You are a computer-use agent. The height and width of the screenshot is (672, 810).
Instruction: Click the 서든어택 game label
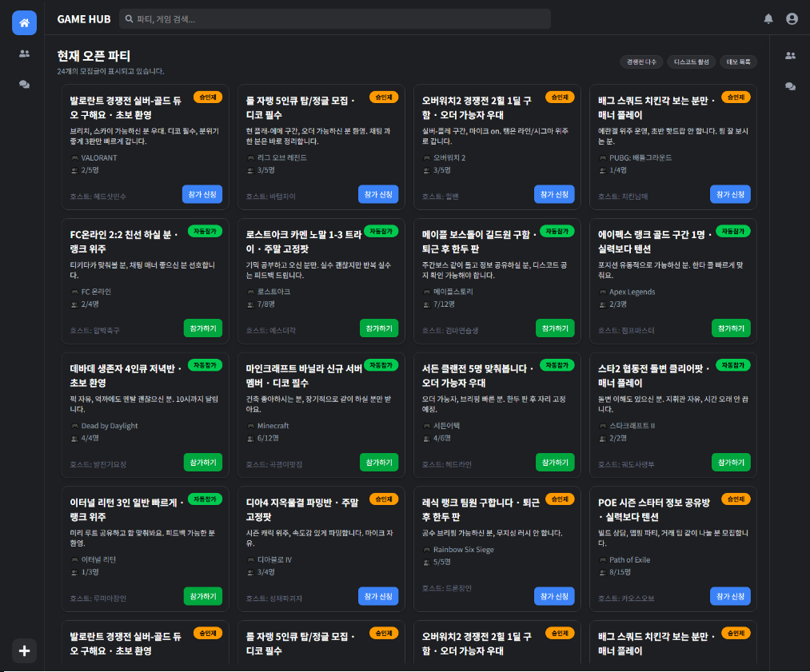(447, 426)
